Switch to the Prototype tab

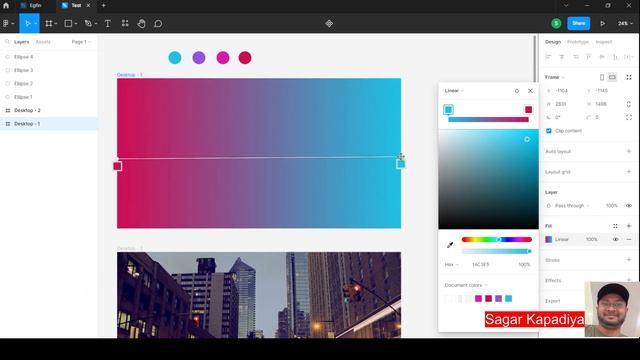[x=578, y=42]
